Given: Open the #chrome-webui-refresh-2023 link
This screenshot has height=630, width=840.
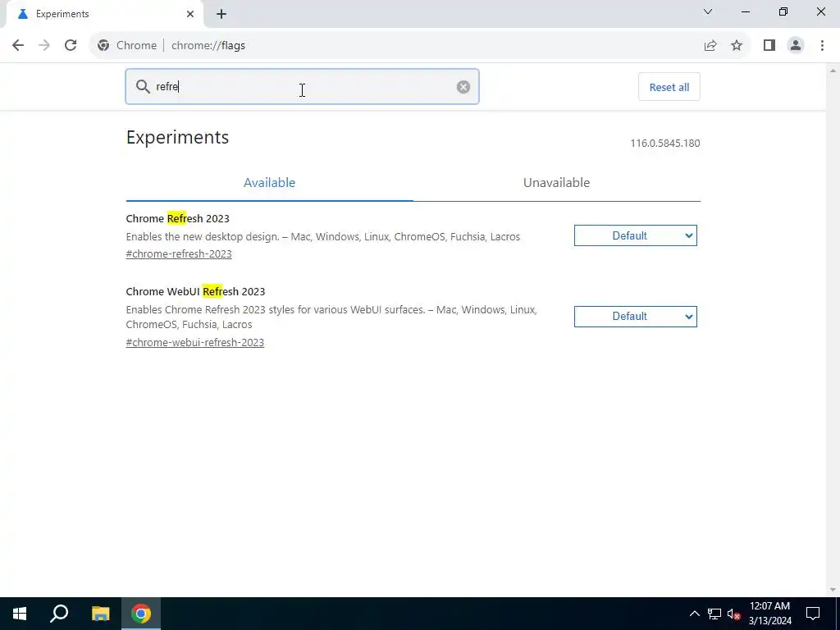Looking at the screenshot, I should tap(195, 342).
